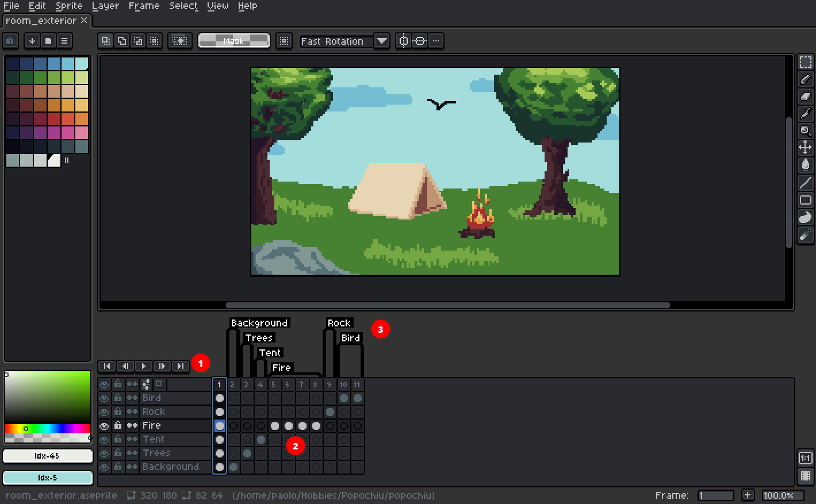Lock the Trees layer
The width and height of the screenshot is (816, 504).
118,453
